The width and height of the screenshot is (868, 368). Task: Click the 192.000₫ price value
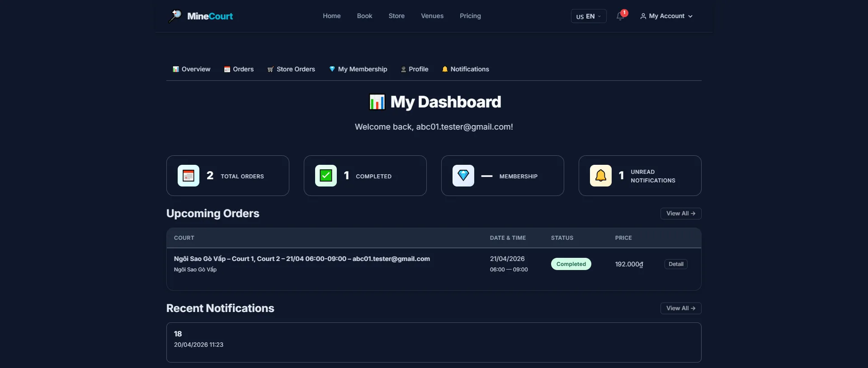tap(629, 264)
